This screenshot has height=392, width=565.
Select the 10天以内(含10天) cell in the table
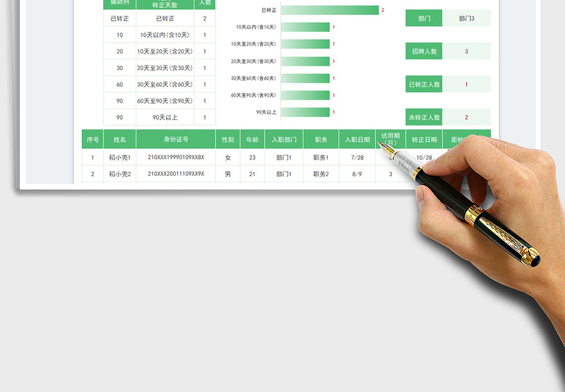165,35
